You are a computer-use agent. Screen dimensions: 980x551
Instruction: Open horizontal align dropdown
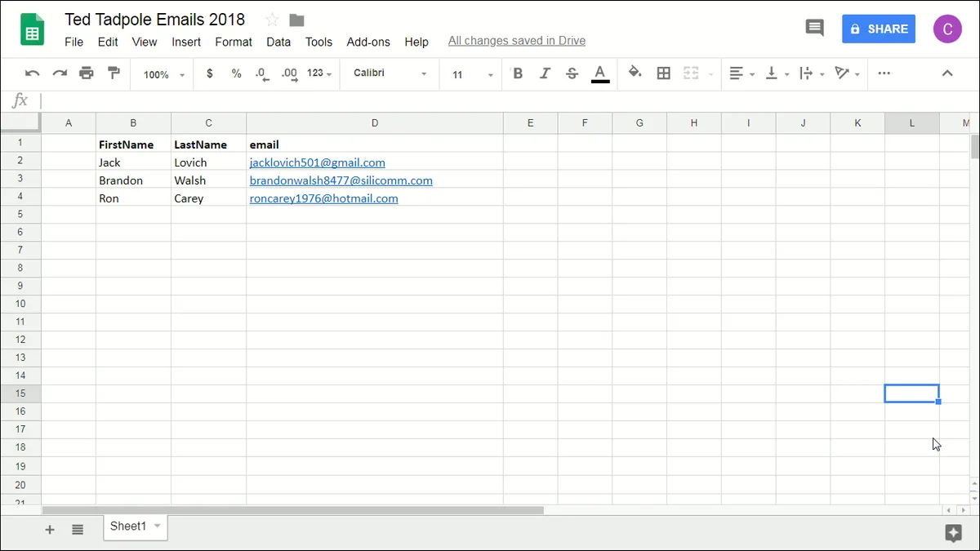click(742, 73)
